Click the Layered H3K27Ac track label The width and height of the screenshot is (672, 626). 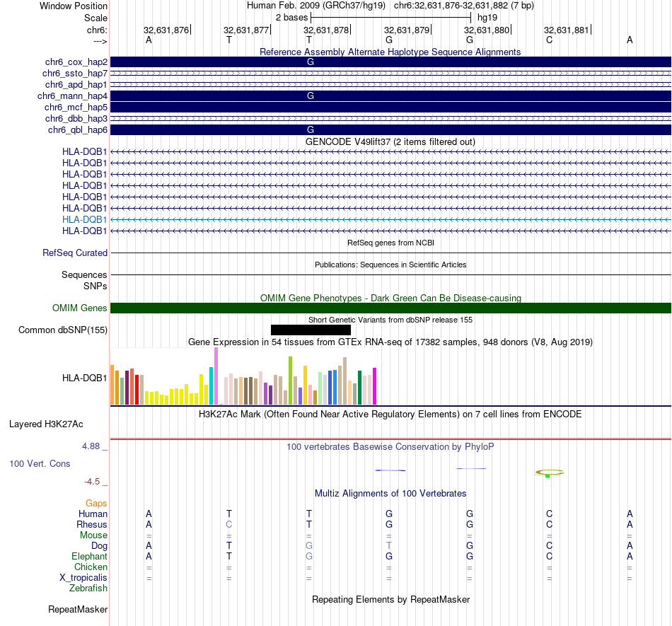[x=46, y=424]
